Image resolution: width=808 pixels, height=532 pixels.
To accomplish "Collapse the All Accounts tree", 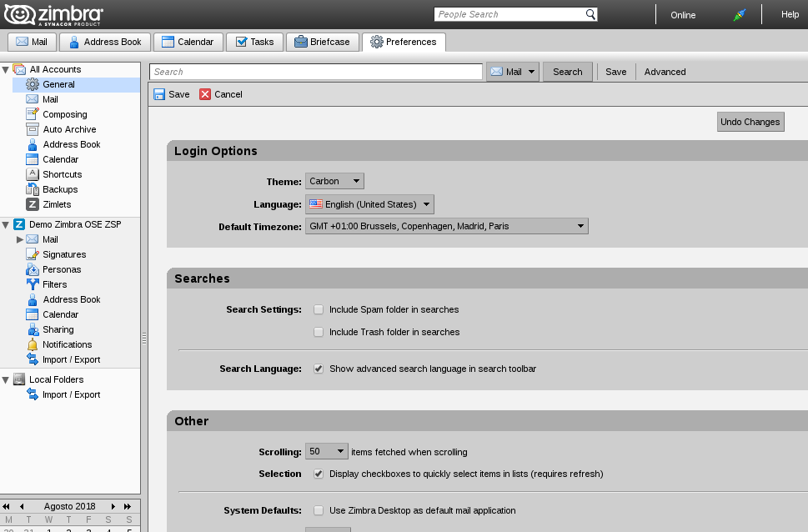I will point(6,69).
